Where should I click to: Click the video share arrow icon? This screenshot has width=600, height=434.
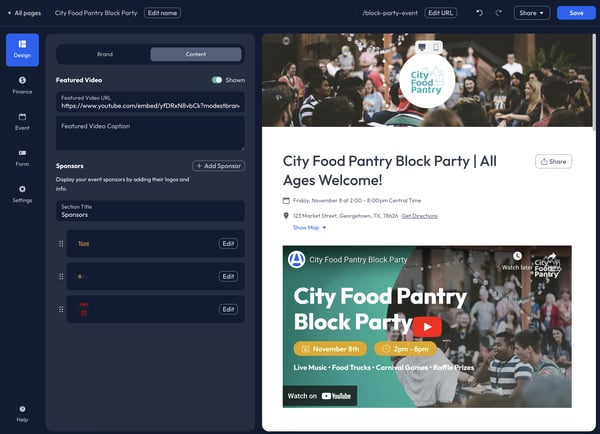click(551, 256)
